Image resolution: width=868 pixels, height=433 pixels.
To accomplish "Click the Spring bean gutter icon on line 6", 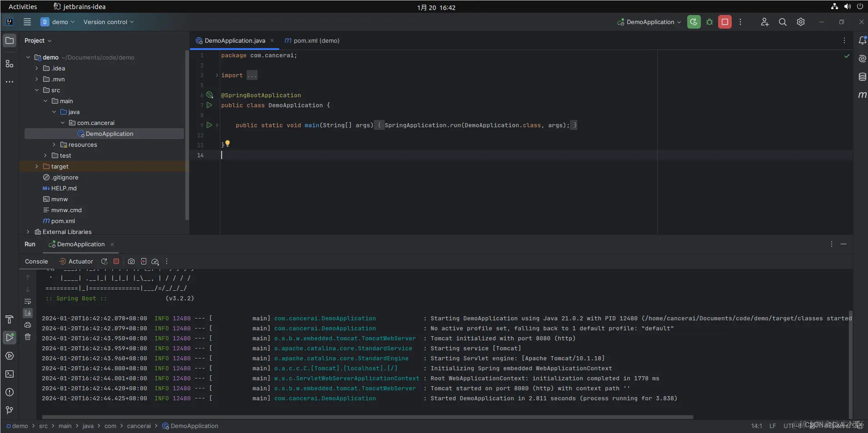I will tap(209, 95).
